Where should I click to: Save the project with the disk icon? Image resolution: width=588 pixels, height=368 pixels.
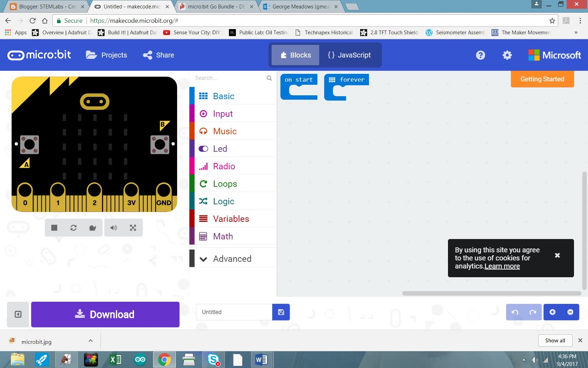281,312
